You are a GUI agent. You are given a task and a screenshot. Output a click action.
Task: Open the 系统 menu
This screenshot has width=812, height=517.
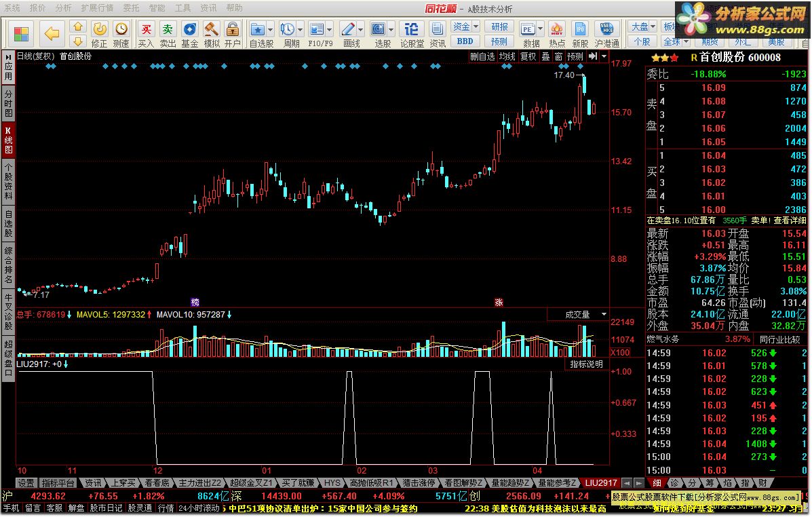(12, 7)
